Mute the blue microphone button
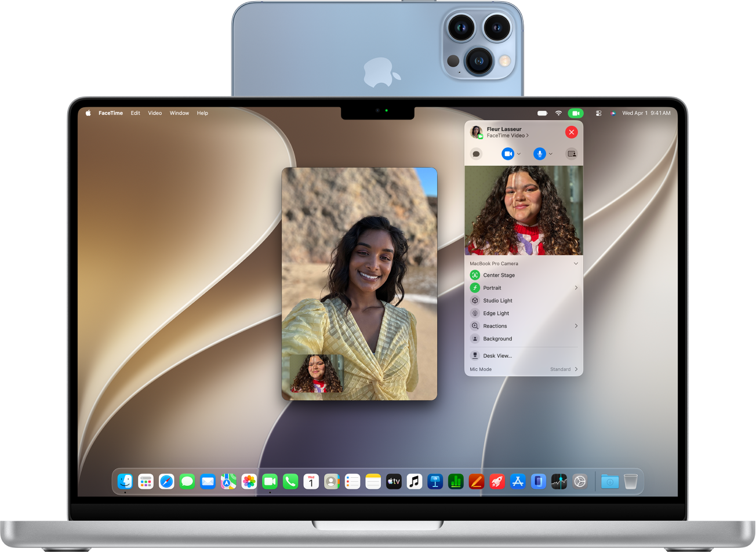This screenshot has height=552, width=756. 540,154
